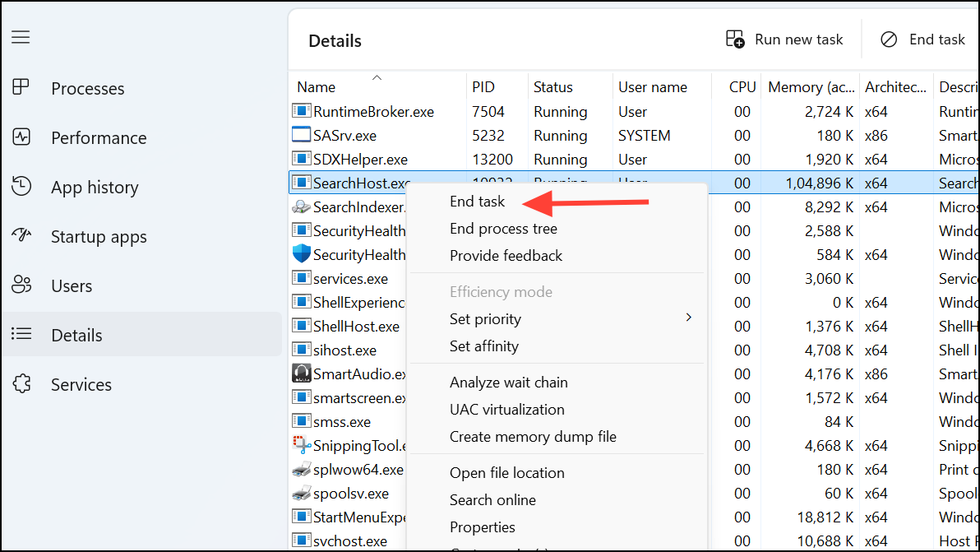Click the SmartAudio.exe app icon
980x552 pixels.
[301, 373]
